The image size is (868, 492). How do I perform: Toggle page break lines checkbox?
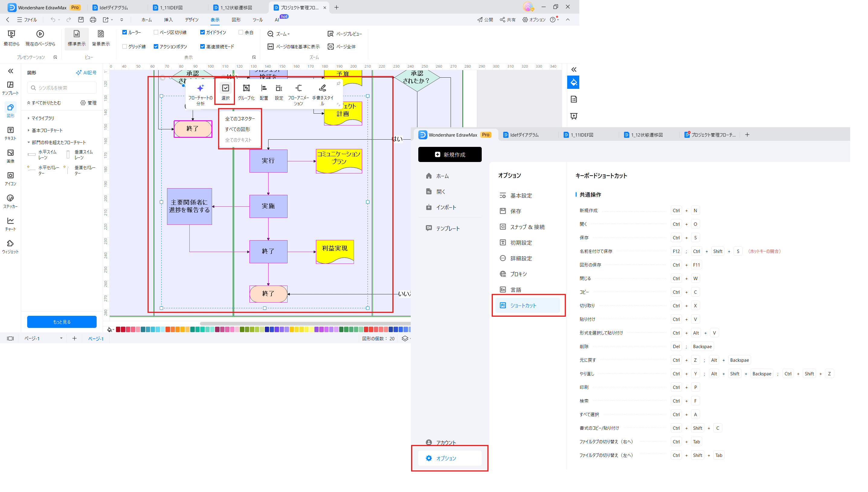(156, 32)
